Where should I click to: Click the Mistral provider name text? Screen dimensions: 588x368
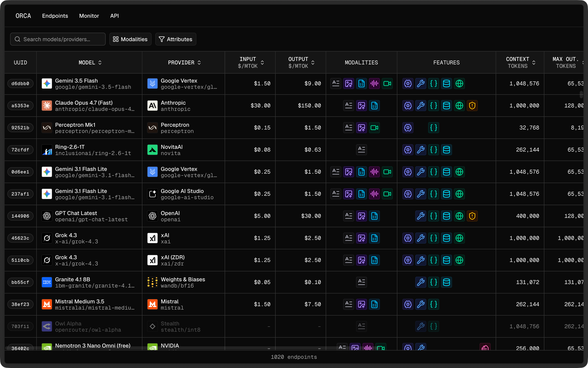tap(170, 302)
